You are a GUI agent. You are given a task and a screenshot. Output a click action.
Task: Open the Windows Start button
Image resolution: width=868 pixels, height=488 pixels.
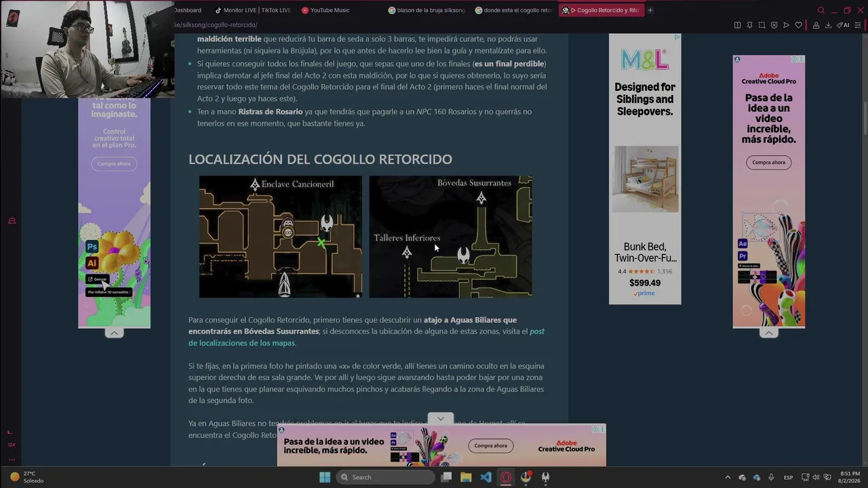(x=325, y=477)
